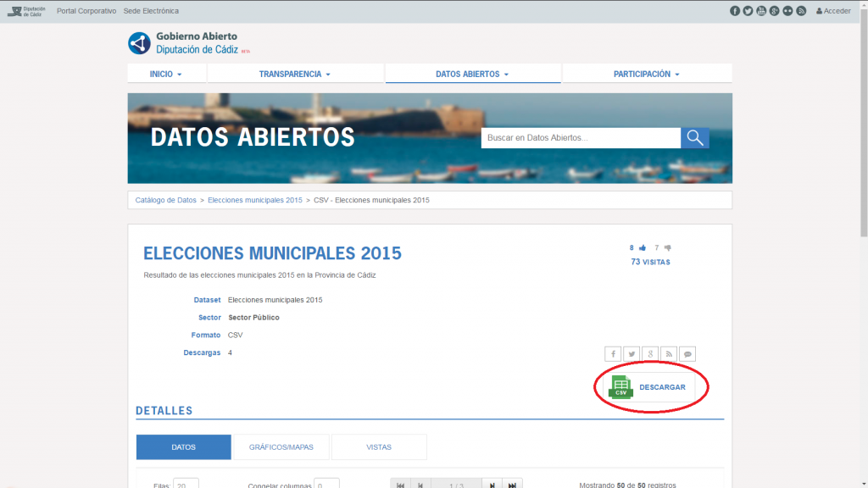Viewport: 868px width, 488px height.
Task: Switch to the VISTAS tab
Action: pyautogui.click(x=379, y=447)
